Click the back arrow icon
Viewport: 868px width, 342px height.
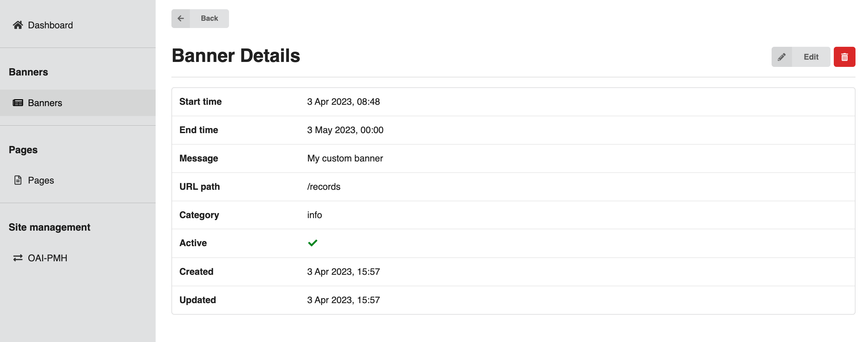(x=181, y=18)
